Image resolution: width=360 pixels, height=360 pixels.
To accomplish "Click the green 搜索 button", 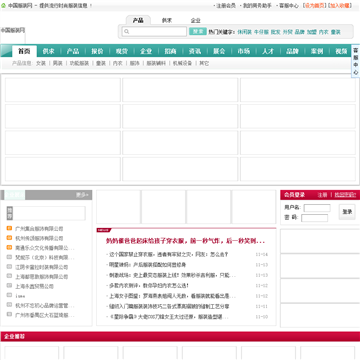I will [198, 32].
